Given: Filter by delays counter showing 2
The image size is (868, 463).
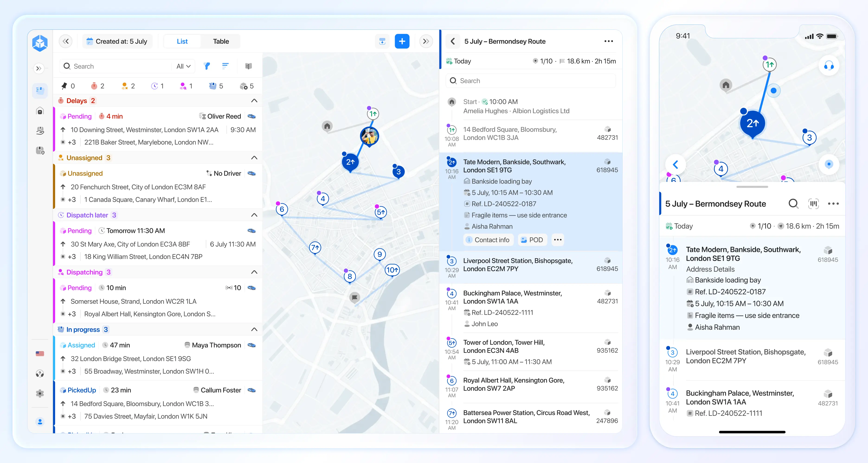Looking at the screenshot, I should coord(97,86).
